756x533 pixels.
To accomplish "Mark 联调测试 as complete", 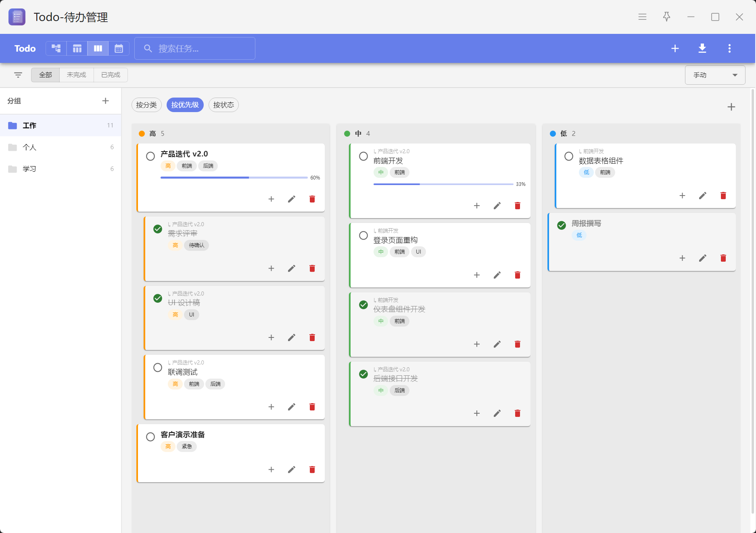I will (x=158, y=368).
